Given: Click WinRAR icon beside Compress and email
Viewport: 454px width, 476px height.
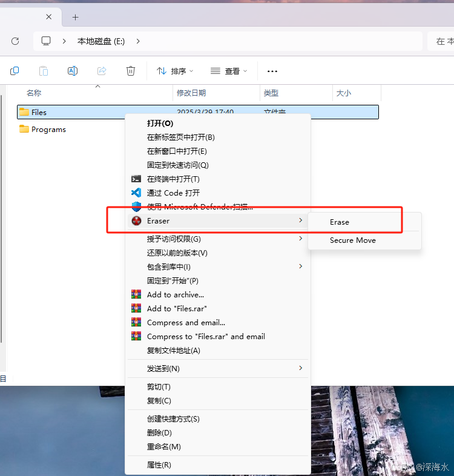Looking at the screenshot, I should [x=136, y=322].
